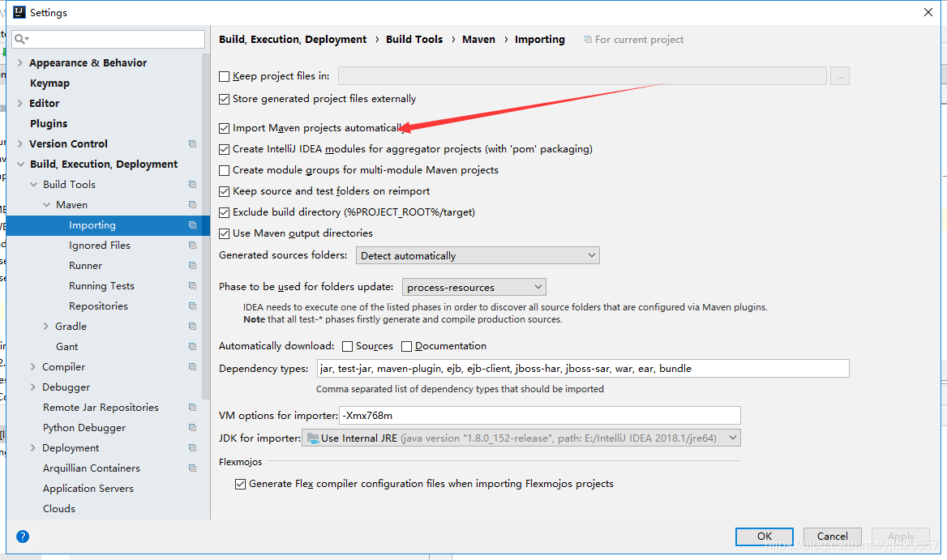947x560 pixels.
Task: Open Phase to be used dropdown (process-resources)
Action: pos(474,287)
